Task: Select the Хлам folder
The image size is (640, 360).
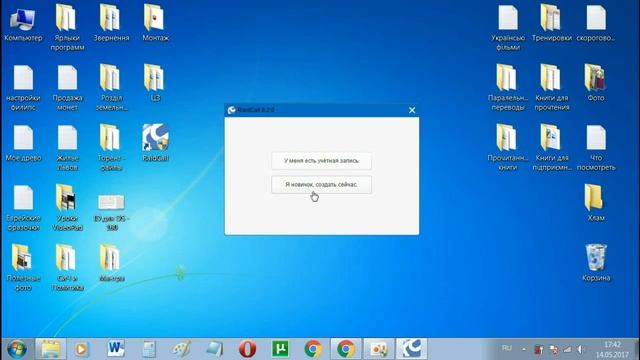Action: (x=596, y=203)
